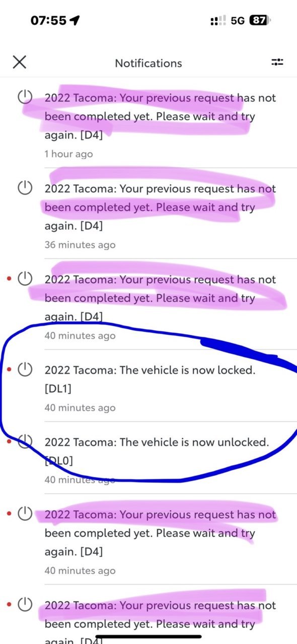The image size is (297, 644).
Task: Tap unread red dot beside locked notification
Action: (10, 370)
